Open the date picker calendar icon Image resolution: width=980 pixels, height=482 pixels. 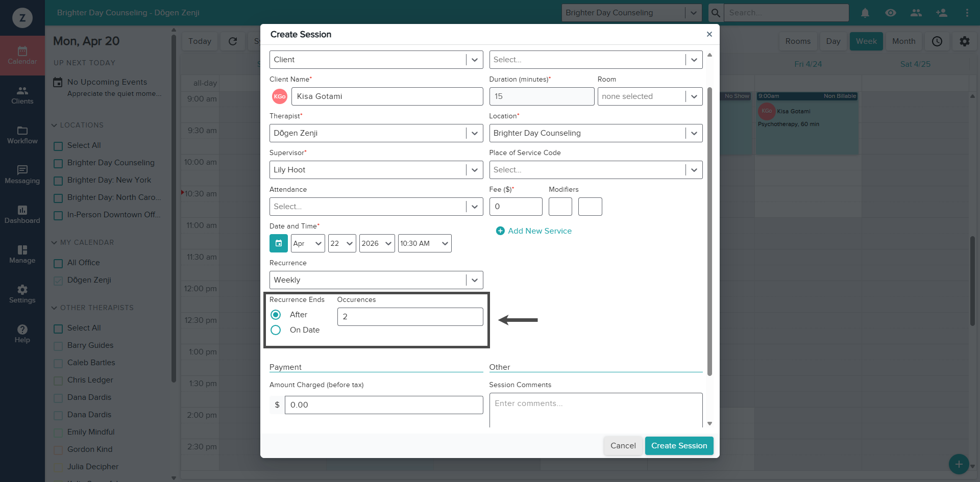(x=279, y=243)
